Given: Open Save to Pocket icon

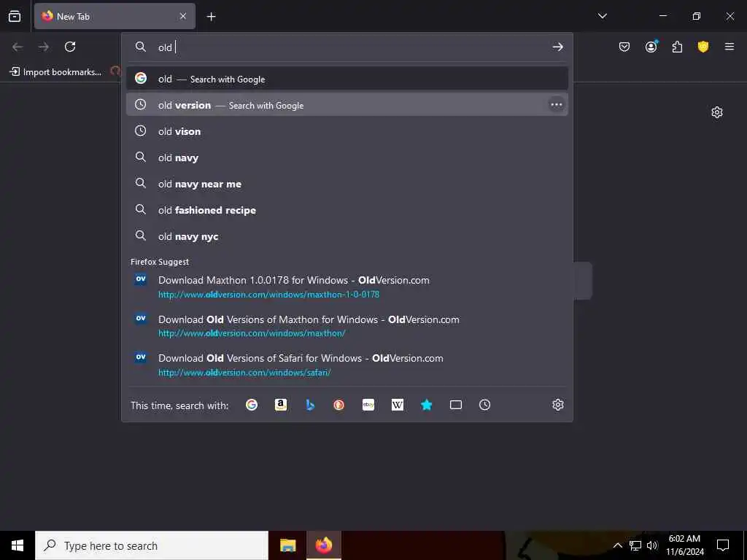Looking at the screenshot, I should 624,47.
